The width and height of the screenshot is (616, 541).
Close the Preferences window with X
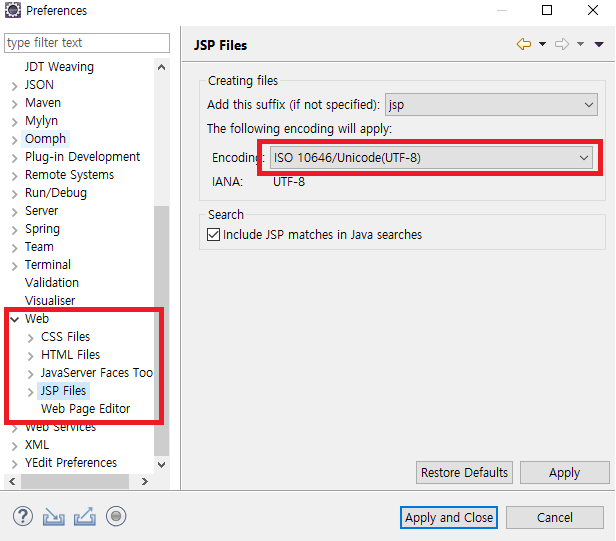(593, 10)
